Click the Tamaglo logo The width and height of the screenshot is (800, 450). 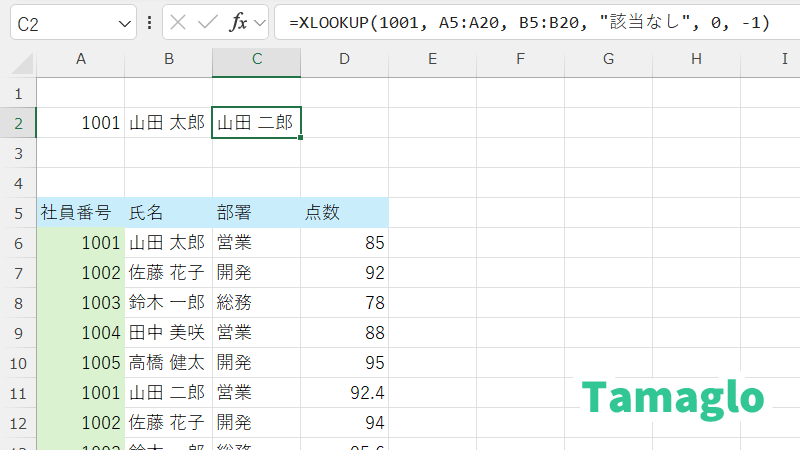[x=673, y=397]
